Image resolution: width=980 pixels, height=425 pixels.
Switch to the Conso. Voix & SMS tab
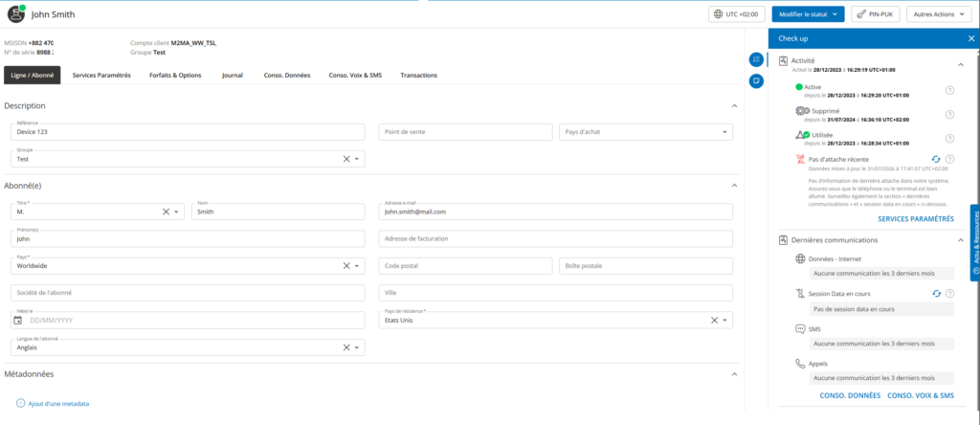(355, 75)
